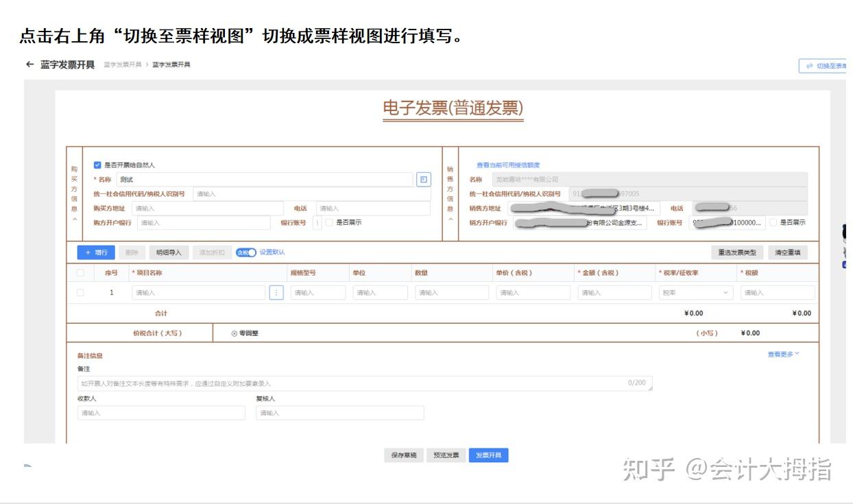Check the buyer 是否展示 checkbox

click(329, 222)
